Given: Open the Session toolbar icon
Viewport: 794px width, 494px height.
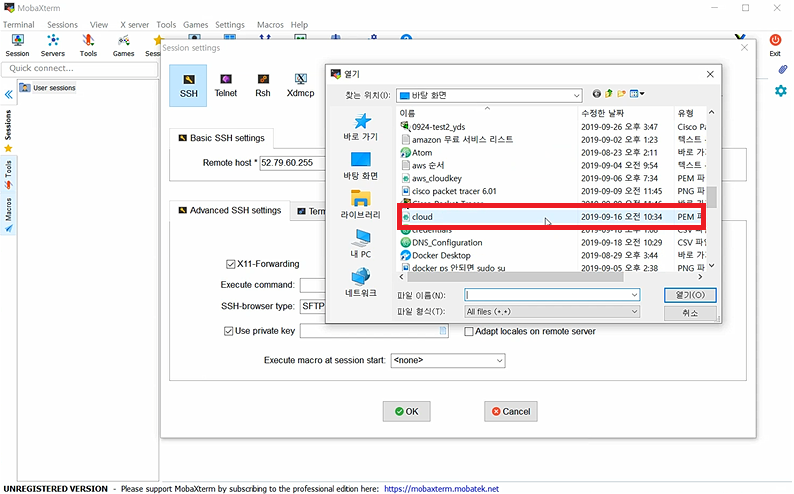Looking at the screenshot, I should click(17, 45).
